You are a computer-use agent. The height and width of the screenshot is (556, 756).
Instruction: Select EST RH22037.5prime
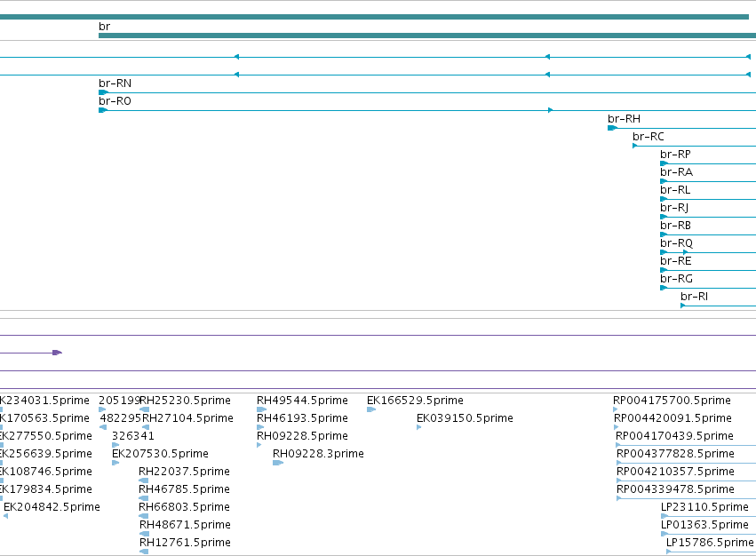click(184, 472)
